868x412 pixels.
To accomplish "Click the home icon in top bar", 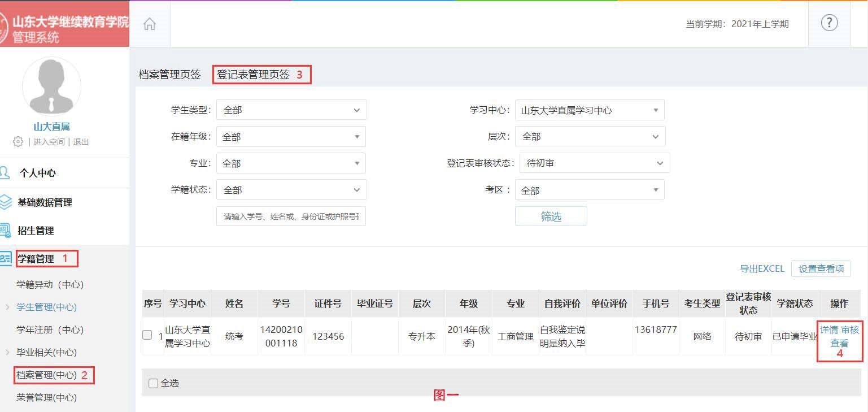I will tap(150, 24).
